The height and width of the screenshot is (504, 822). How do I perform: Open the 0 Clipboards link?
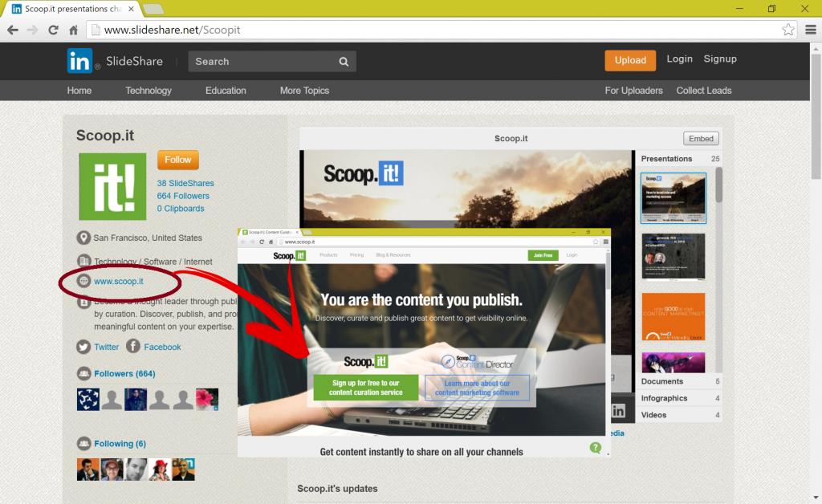coord(181,209)
